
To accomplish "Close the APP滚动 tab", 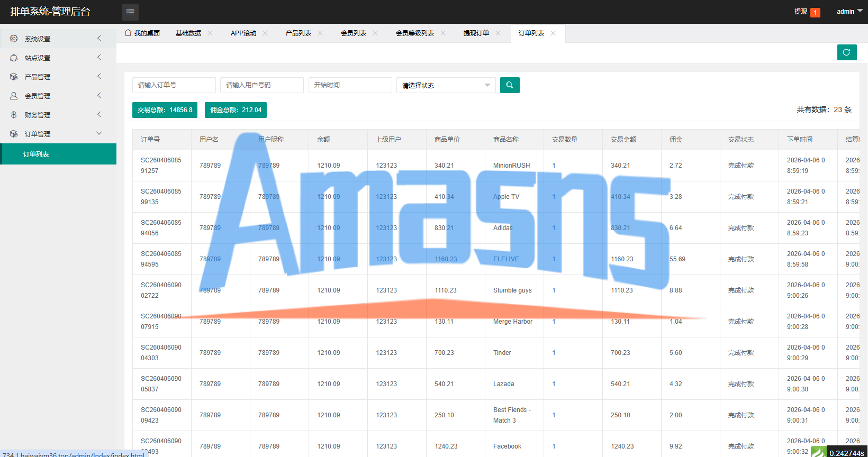I will pos(265,33).
